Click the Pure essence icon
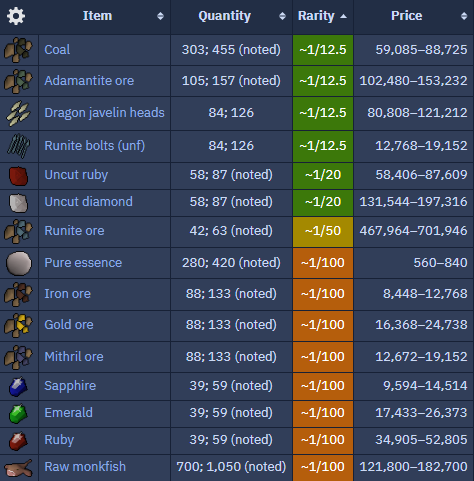 [19, 263]
